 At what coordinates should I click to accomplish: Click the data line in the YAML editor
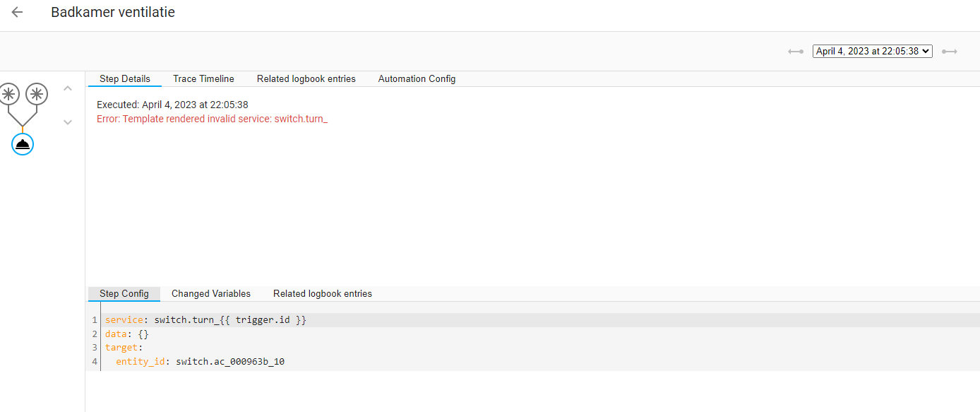point(127,334)
